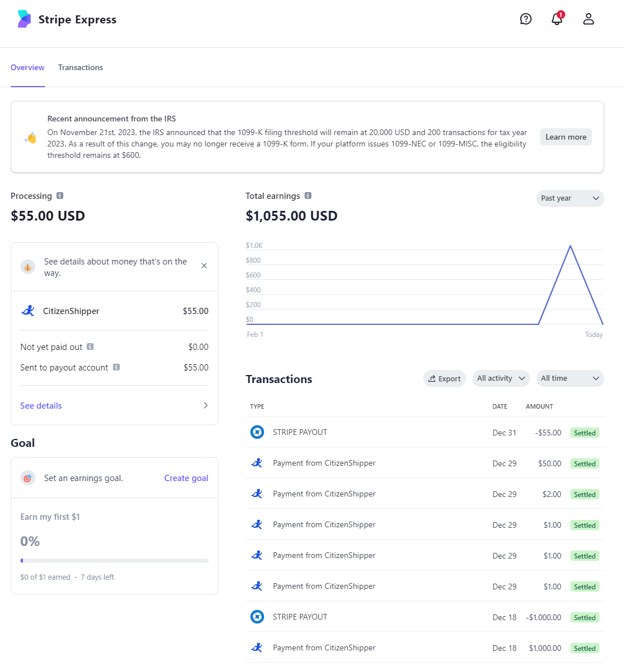Click the Stripe Express logo icon
Screen dimensions: 624x672
(x=24, y=19)
